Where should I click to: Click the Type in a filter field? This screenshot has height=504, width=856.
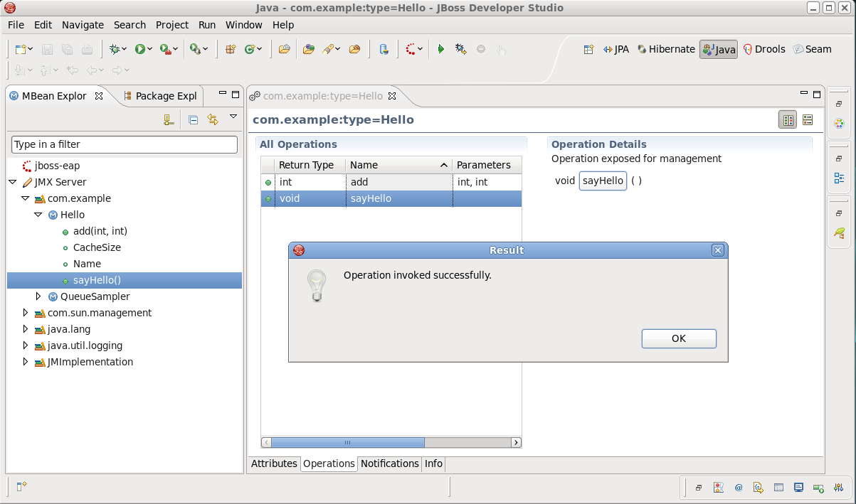(124, 144)
